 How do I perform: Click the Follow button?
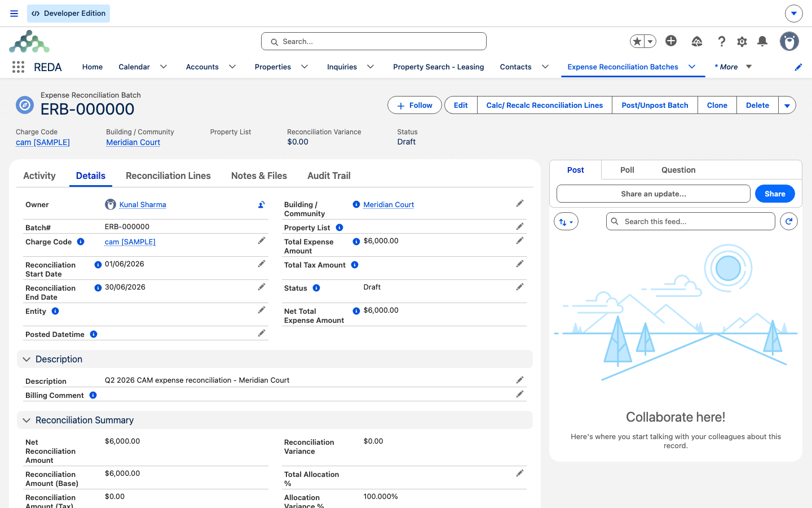point(414,106)
